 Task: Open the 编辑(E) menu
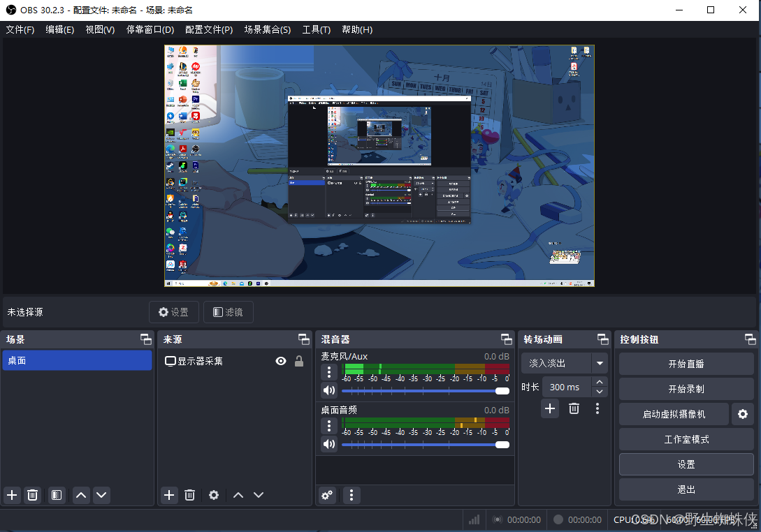59,29
